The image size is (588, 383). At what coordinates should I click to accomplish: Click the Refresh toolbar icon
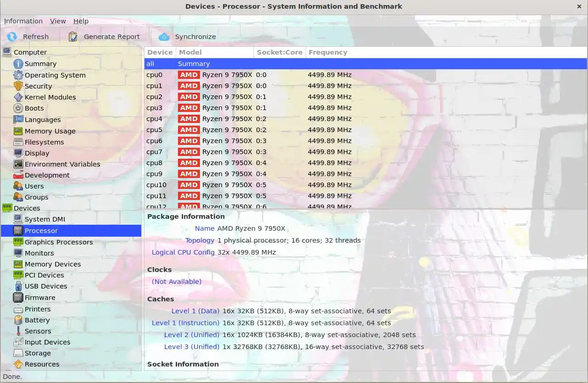(x=12, y=37)
